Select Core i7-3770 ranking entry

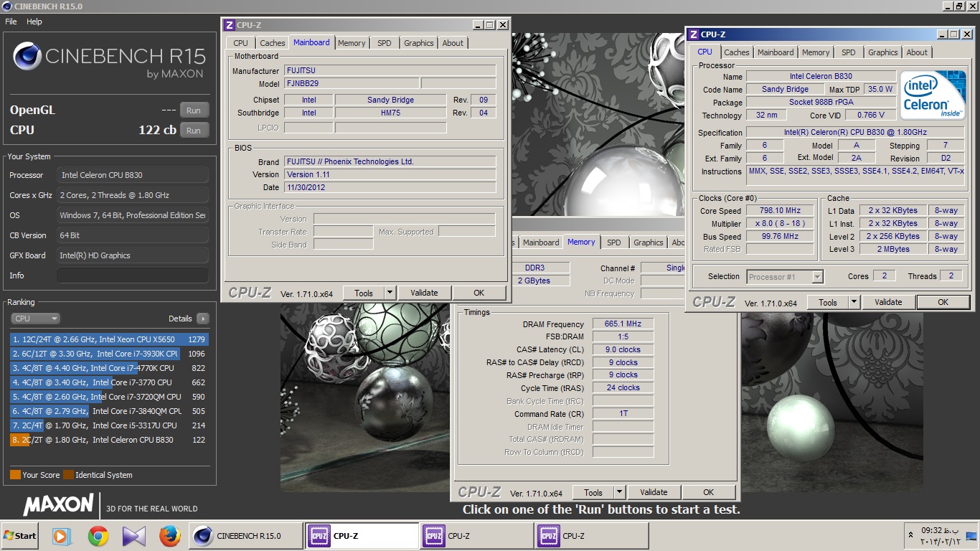108,382
